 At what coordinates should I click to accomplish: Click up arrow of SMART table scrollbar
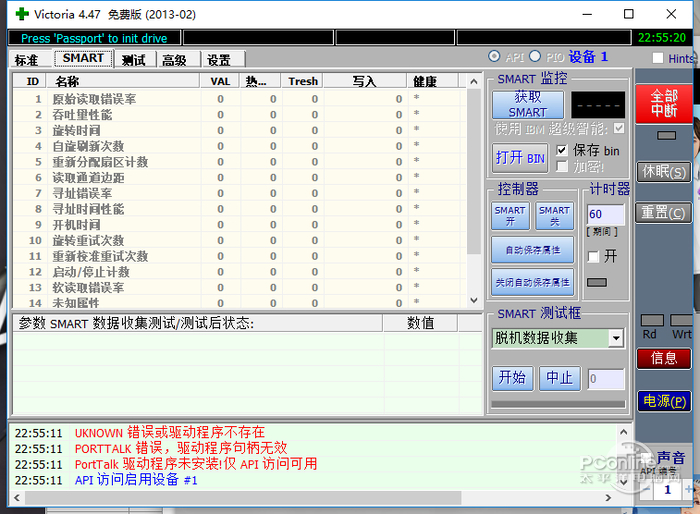[474, 82]
